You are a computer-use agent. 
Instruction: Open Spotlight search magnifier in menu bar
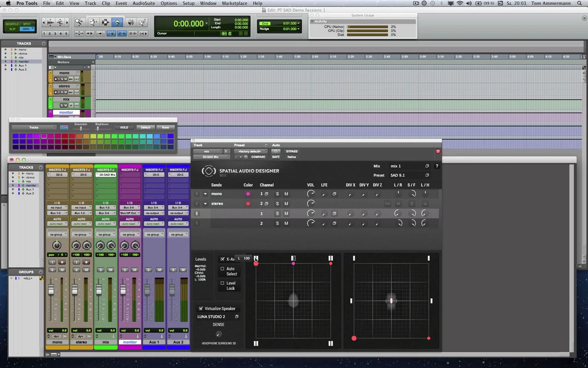(580, 3)
